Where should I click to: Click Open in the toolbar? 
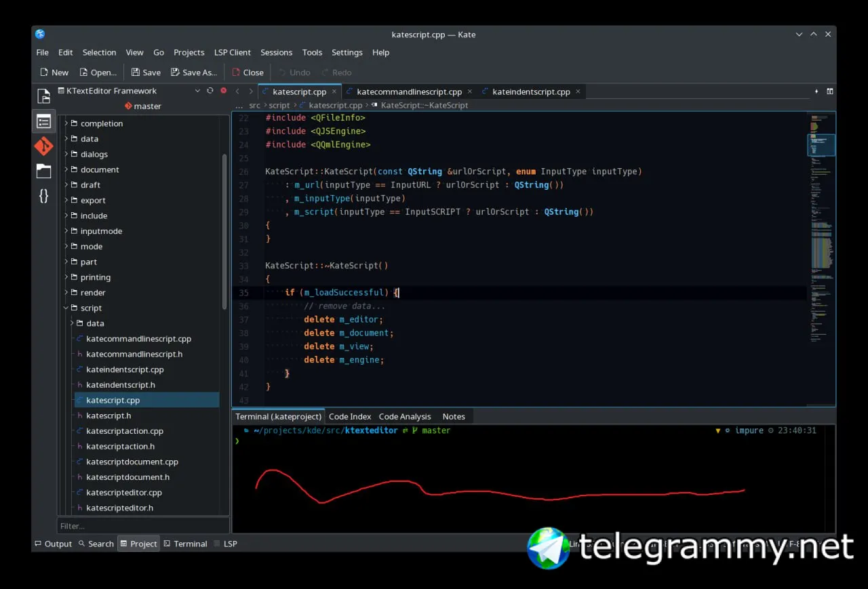pyautogui.click(x=98, y=73)
